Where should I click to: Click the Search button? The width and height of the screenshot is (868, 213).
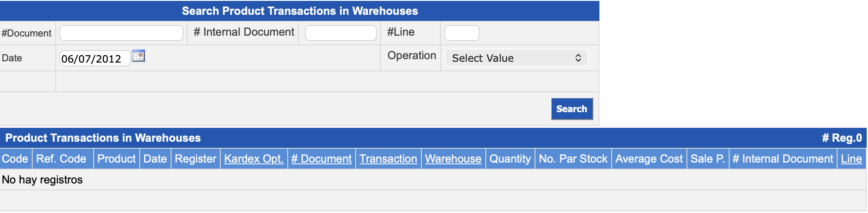(x=572, y=109)
